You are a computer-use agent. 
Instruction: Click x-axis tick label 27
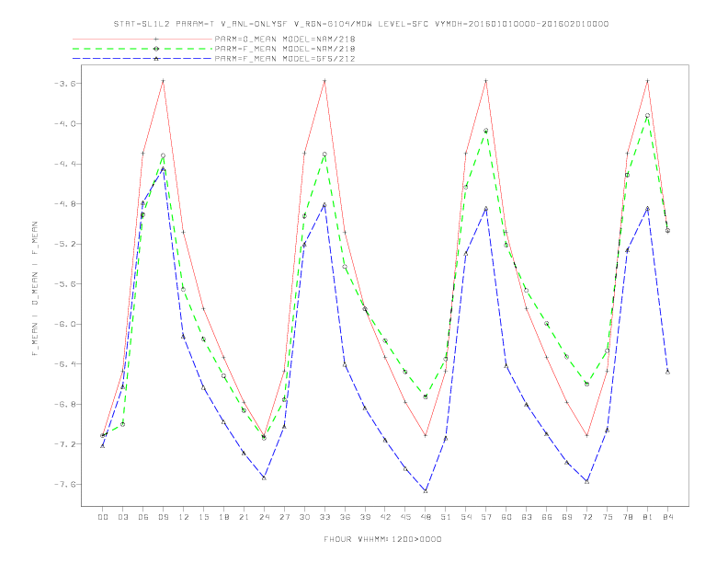(284, 517)
